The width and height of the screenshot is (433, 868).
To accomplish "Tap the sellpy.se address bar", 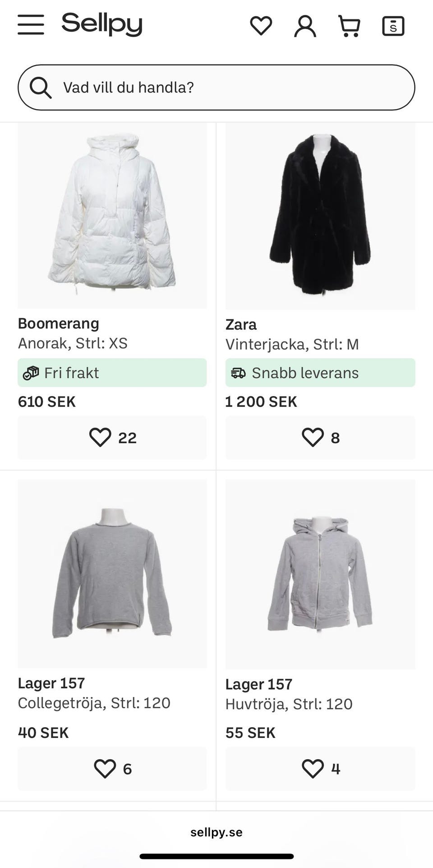I will (216, 832).
